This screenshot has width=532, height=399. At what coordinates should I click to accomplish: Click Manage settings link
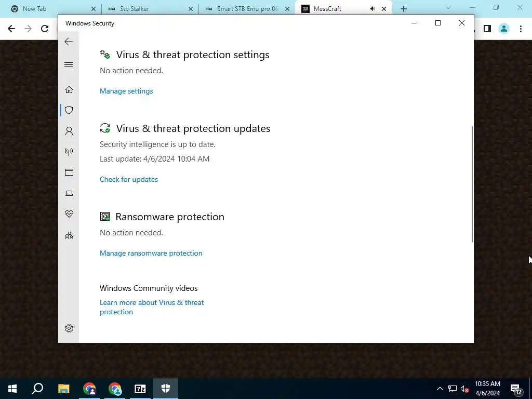pyautogui.click(x=126, y=91)
